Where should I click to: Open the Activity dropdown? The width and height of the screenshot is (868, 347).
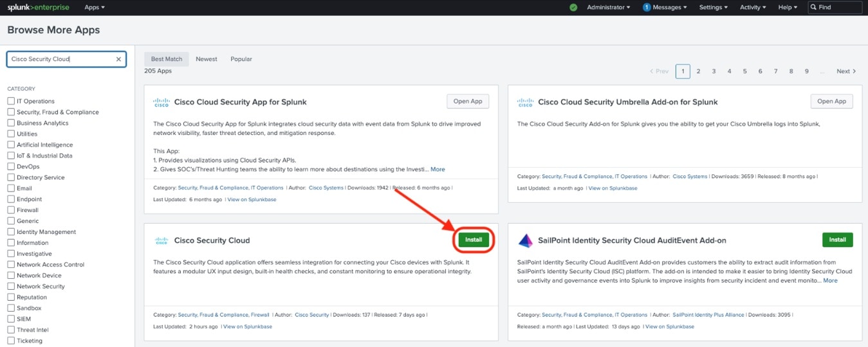(753, 7)
